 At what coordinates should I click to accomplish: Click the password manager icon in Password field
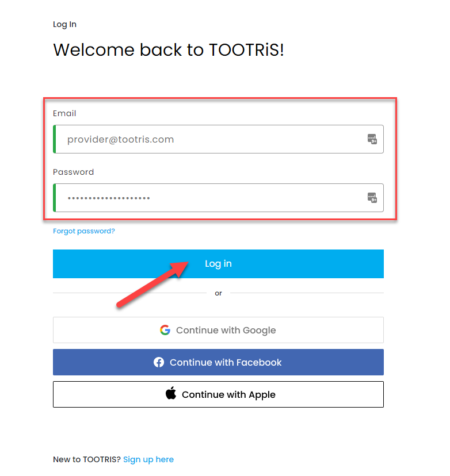pyautogui.click(x=372, y=198)
